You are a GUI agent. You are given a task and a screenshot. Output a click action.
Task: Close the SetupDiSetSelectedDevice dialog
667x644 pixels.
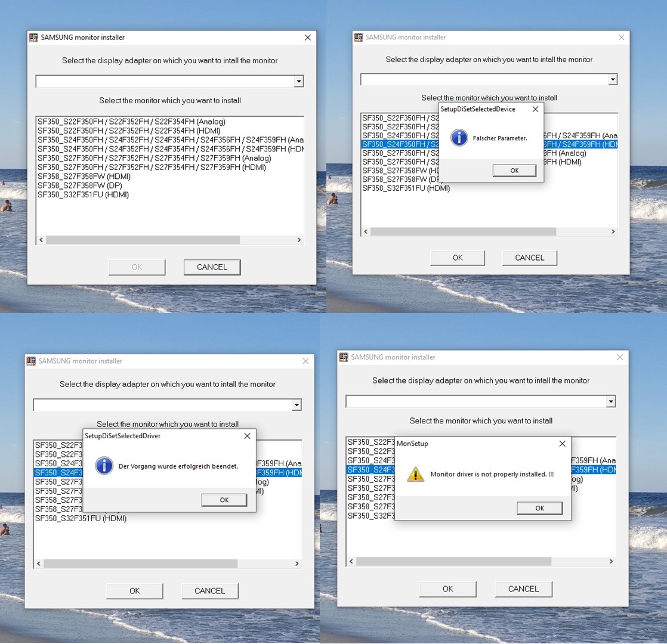click(536, 109)
